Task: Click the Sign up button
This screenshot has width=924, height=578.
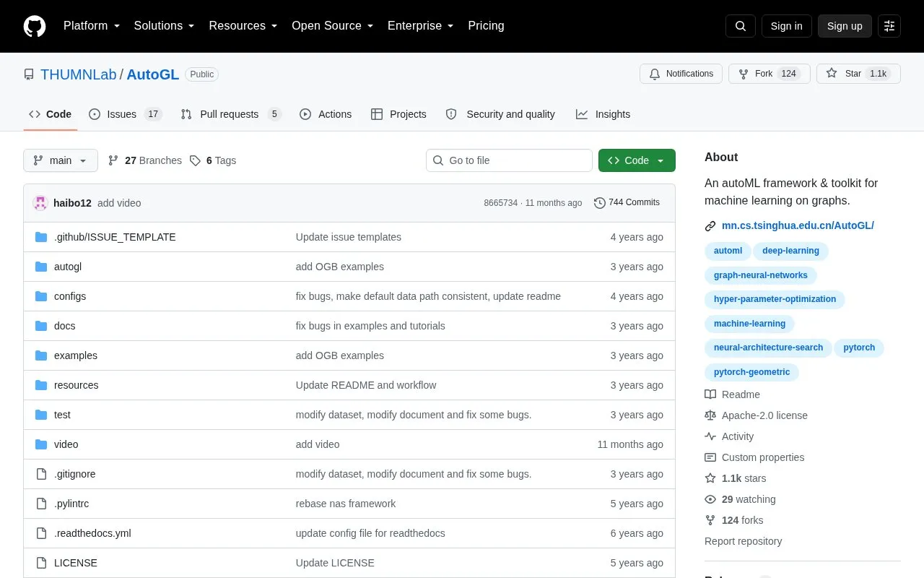Action: pyautogui.click(x=845, y=26)
